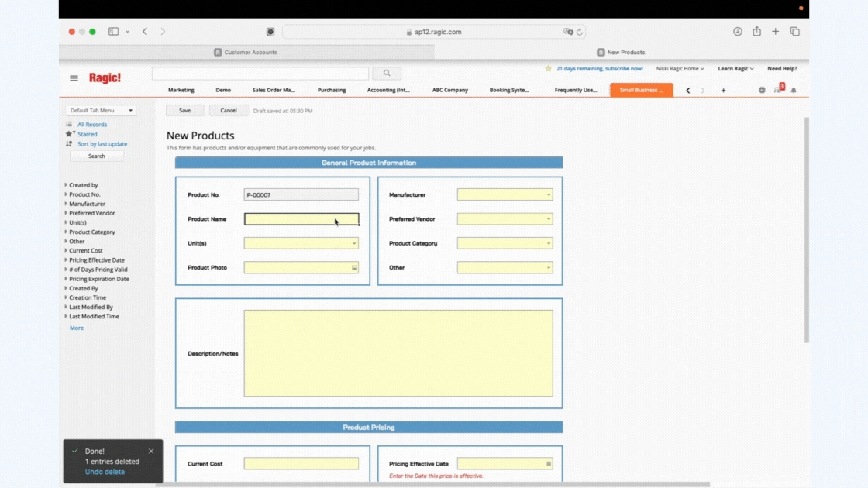Click subscribe now trial link
This screenshot has width=868, height=488.
600,69
